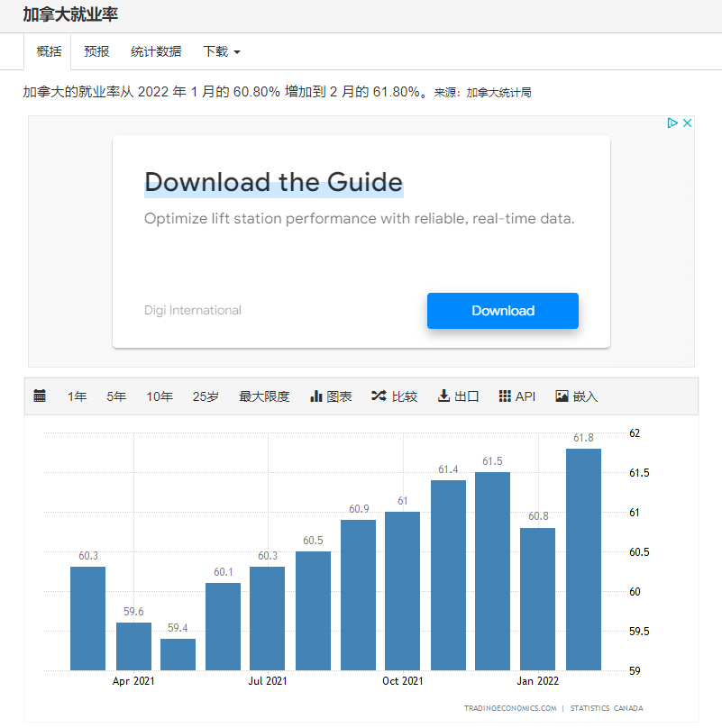This screenshot has height=728, width=722.
Task: Click the image embed icon beside 嵌入
Action: pos(562,396)
